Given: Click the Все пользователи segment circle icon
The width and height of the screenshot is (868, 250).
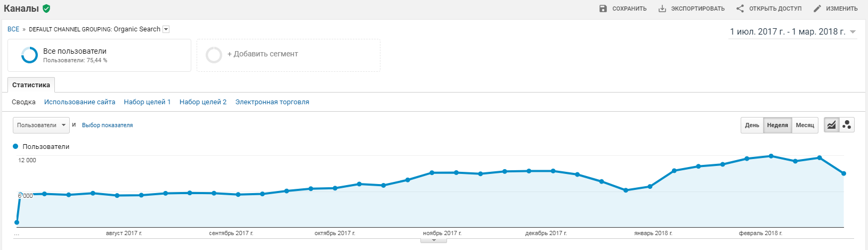Looking at the screenshot, I should [29, 55].
